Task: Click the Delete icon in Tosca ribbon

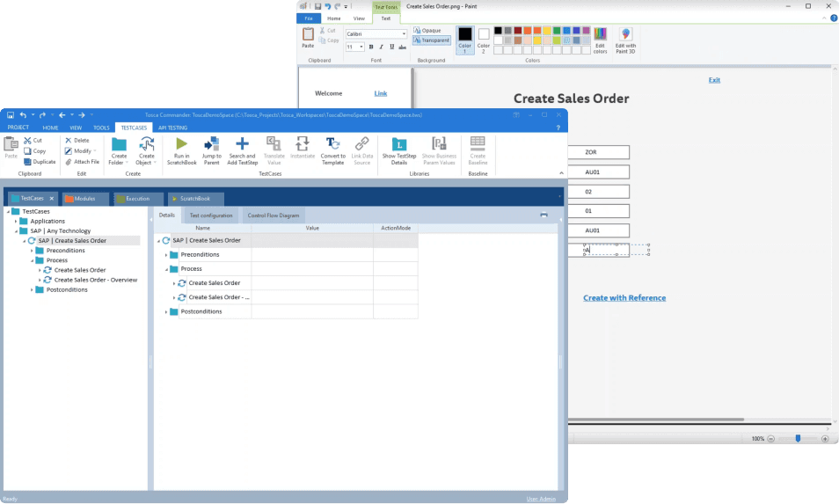Action: pyautogui.click(x=68, y=140)
